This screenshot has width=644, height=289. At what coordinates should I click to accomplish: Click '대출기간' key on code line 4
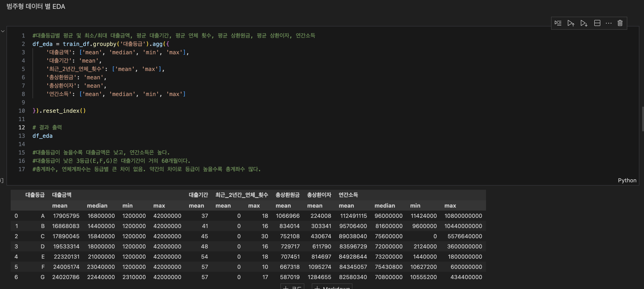59,61
